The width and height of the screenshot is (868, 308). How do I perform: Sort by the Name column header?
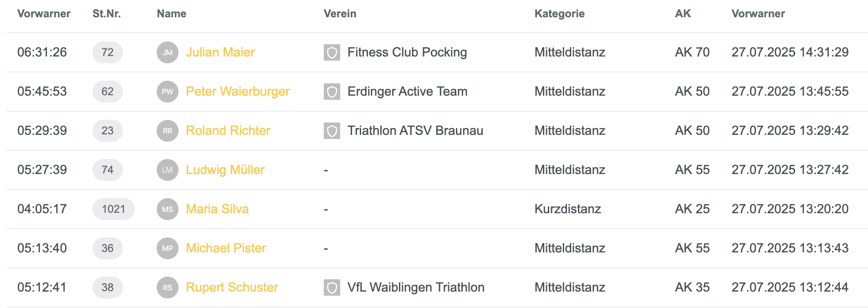click(x=172, y=14)
